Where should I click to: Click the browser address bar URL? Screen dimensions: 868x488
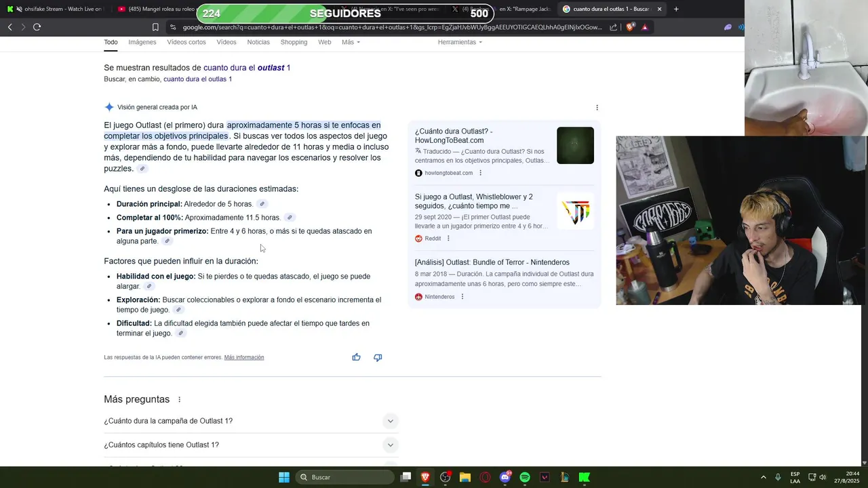click(392, 27)
